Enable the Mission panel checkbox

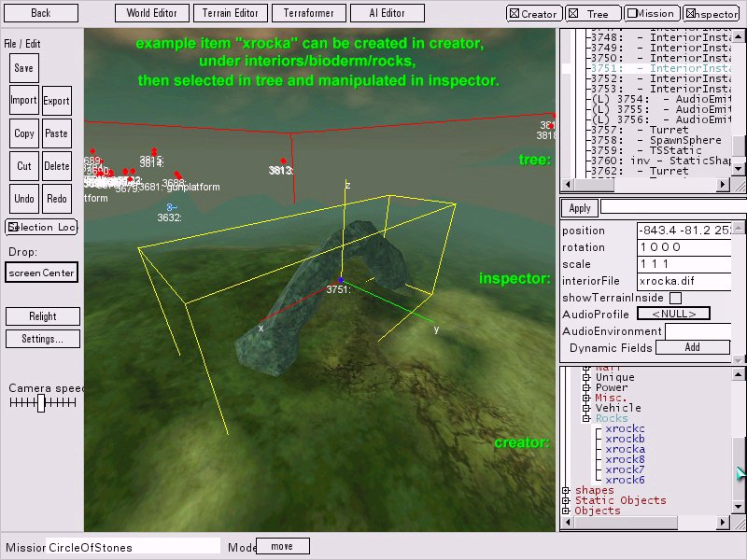[632, 13]
